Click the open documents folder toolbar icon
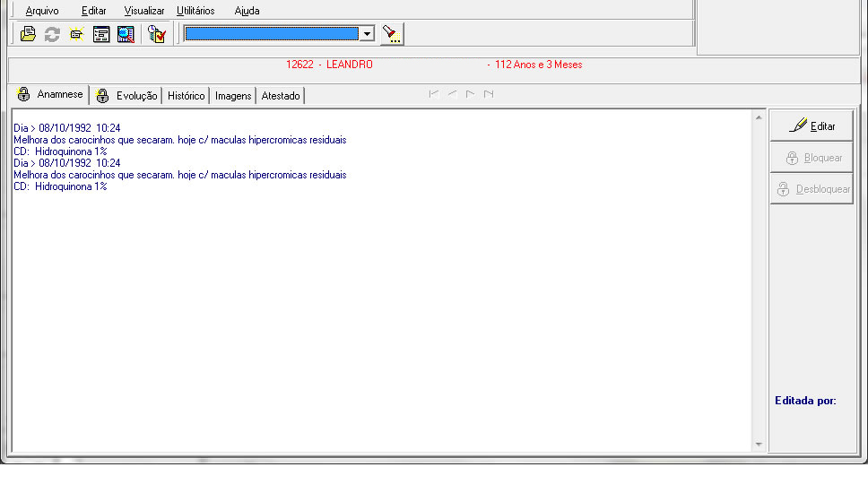The image size is (868, 493). click(x=28, y=34)
